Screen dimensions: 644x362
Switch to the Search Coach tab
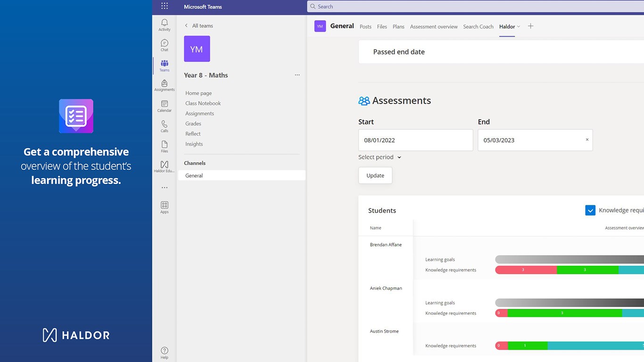click(478, 27)
